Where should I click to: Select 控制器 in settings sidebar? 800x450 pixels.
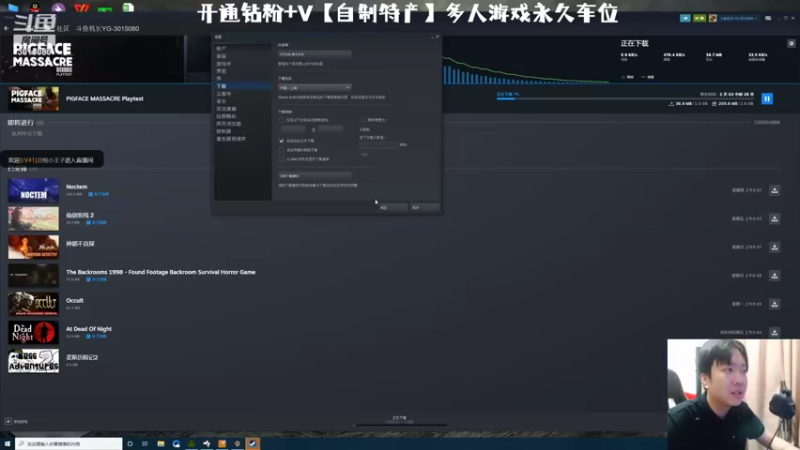tap(223, 131)
